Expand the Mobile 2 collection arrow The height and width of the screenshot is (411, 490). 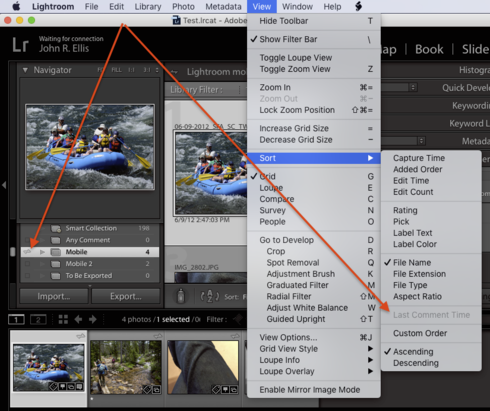pyautogui.click(x=42, y=264)
